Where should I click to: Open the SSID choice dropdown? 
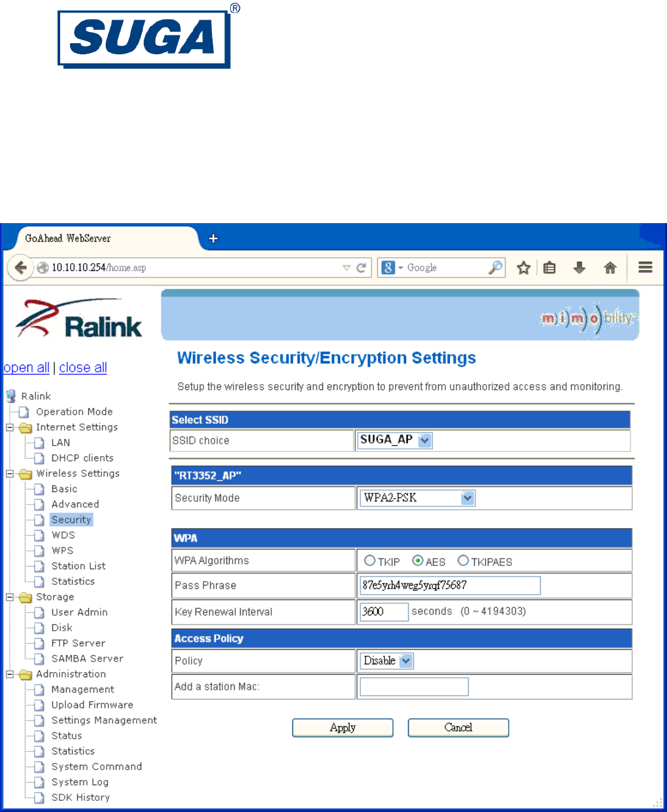tap(395, 440)
